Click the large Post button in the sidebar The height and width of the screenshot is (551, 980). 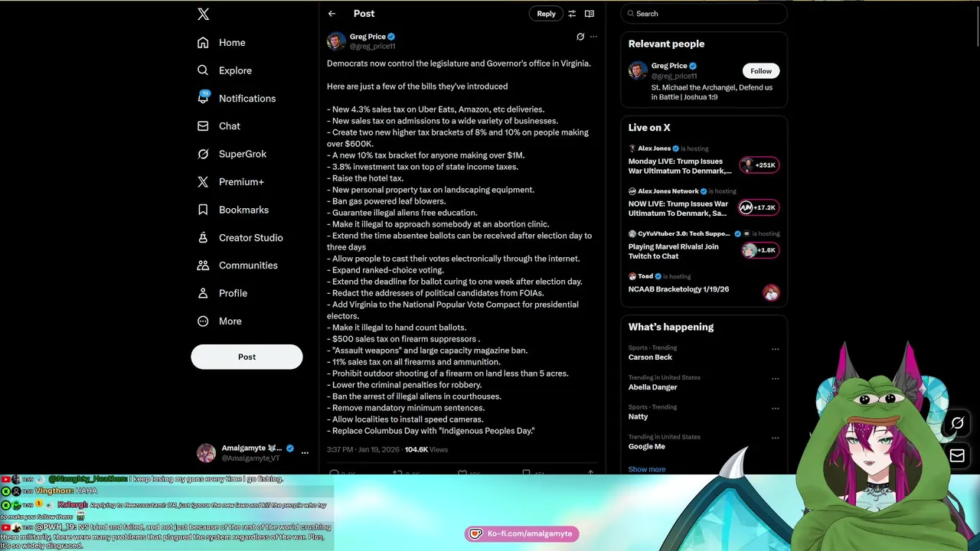tap(247, 357)
